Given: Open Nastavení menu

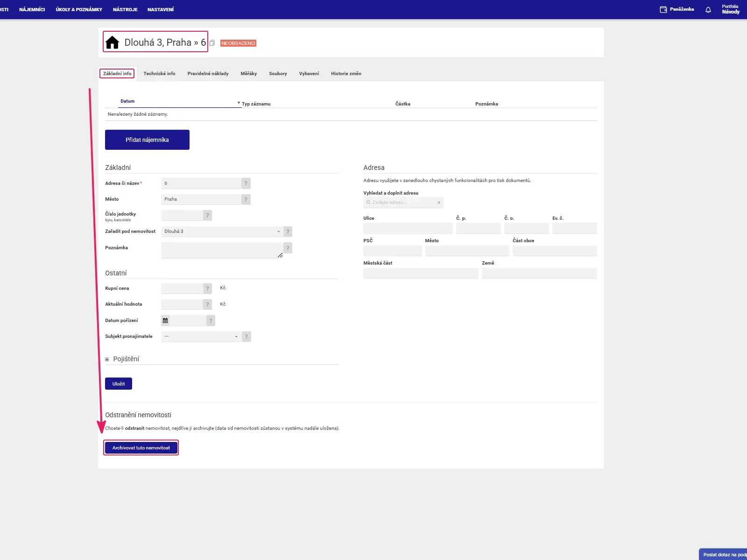Looking at the screenshot, I should [161, 9].
